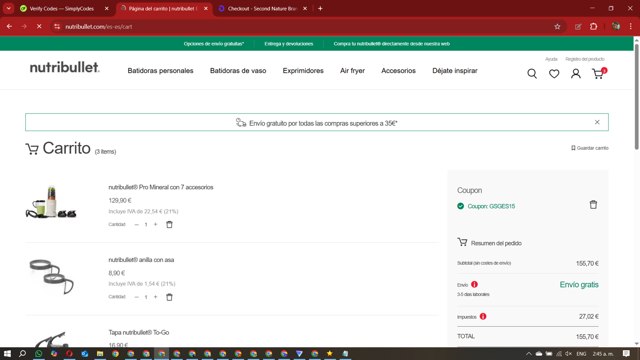Screen dimensions: 640x360
Task: Open nutribullet Pro Mineral product title
Action: (x=161, y=187)
